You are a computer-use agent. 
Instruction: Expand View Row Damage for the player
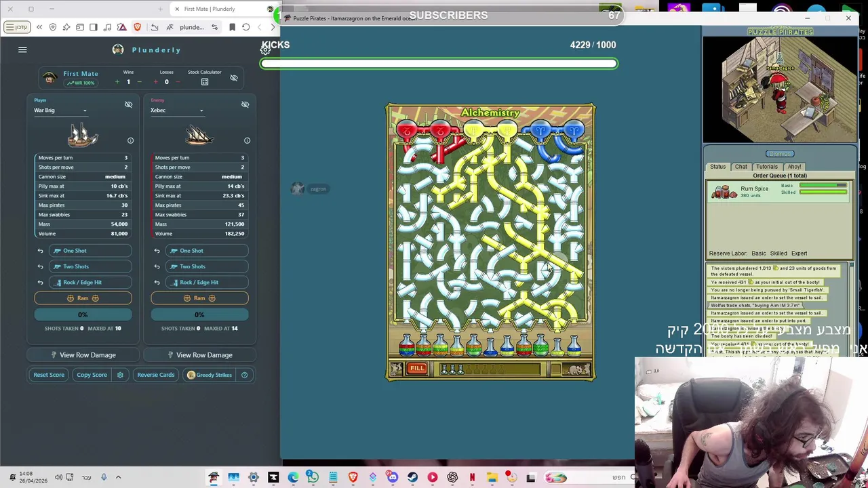tap(83, 355)
